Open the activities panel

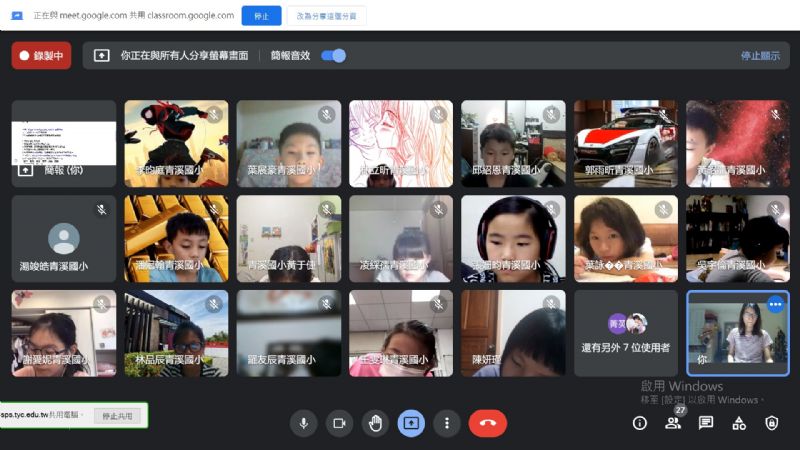739,423
